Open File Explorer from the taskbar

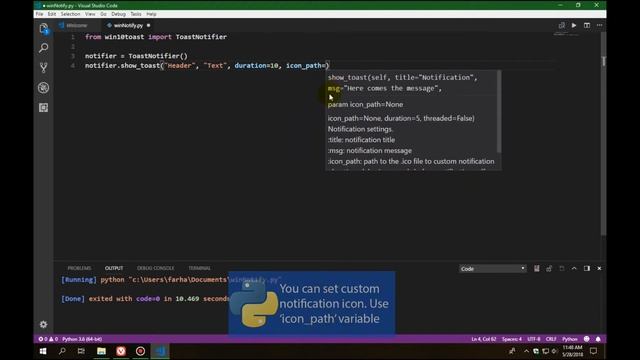click(x=101, y=351)
